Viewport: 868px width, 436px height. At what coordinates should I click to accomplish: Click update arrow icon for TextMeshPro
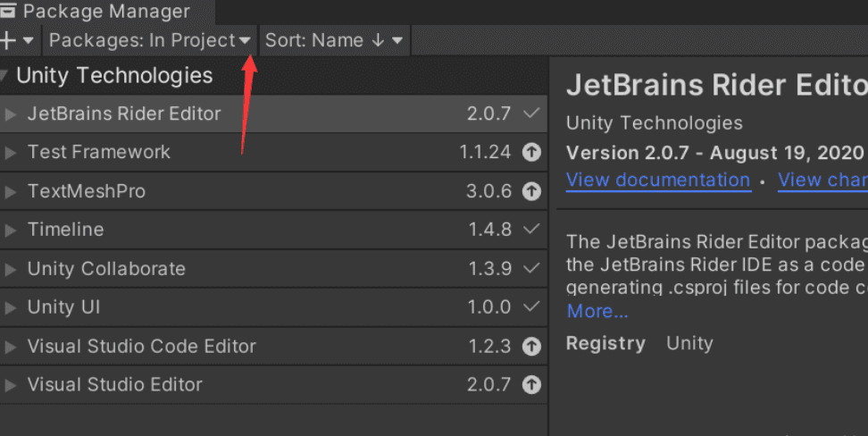point(531,191)
